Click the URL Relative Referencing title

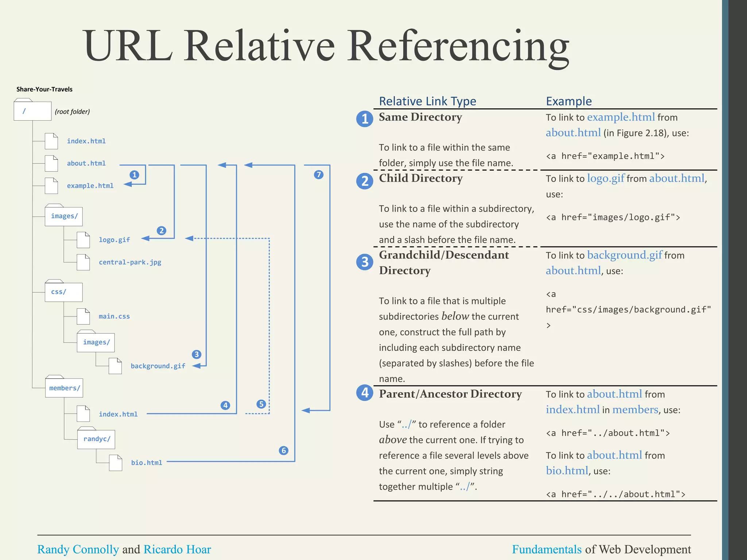(x=326, y=47)
